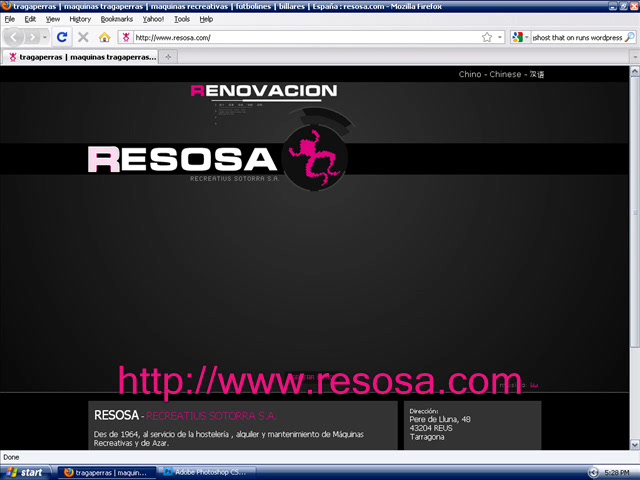Switch to the Firefox tragaperras taskbar button
The image size is (640, 480).
pyautogui.click(x=107, y=473)
